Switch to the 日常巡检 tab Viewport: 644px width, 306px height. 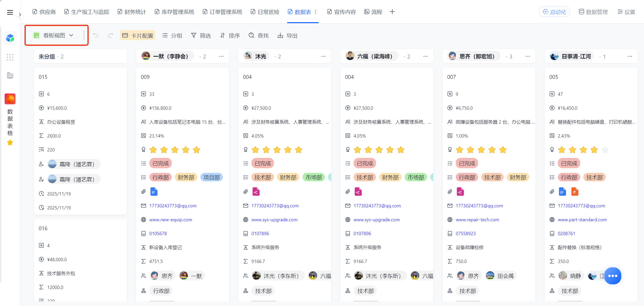pyautogui.click(x=265, y=12)
